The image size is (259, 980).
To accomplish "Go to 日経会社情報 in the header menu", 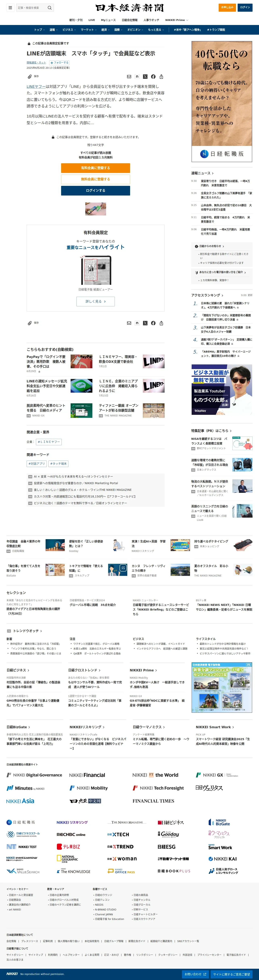I will click(x=129, y=20).
